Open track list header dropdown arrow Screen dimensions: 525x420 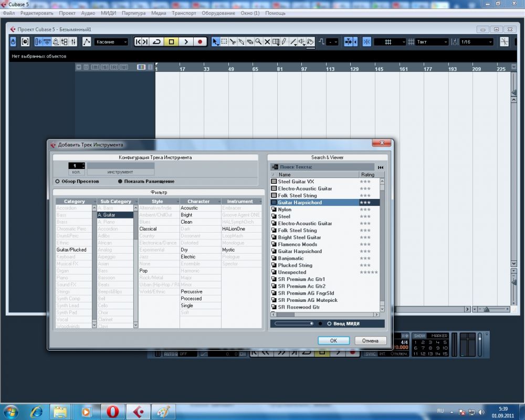tap(78, 67)
